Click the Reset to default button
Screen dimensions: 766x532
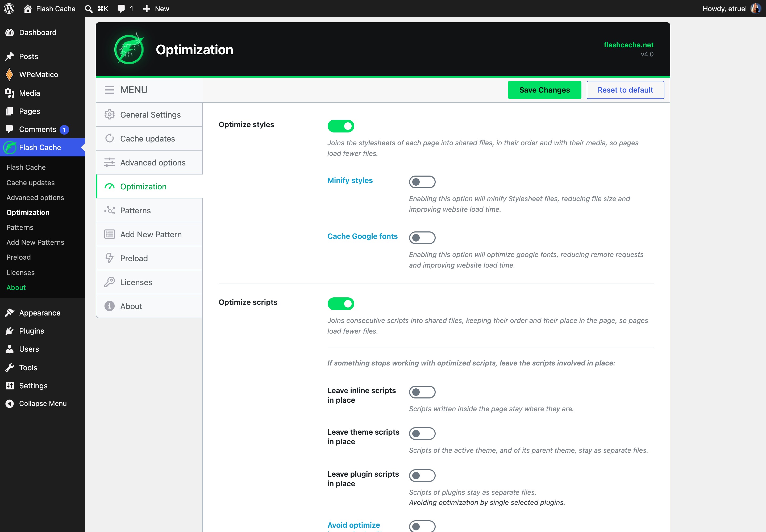click(625, 90)
